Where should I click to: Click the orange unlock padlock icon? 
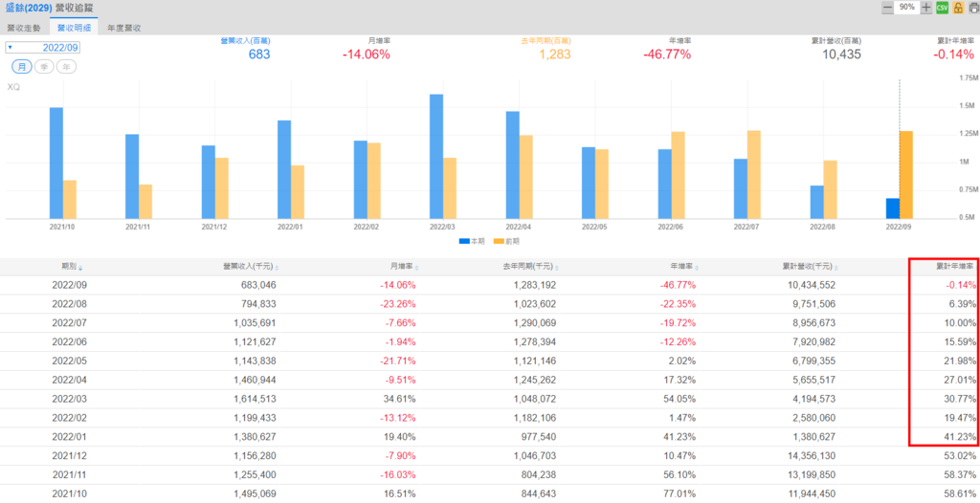[957, 8]
